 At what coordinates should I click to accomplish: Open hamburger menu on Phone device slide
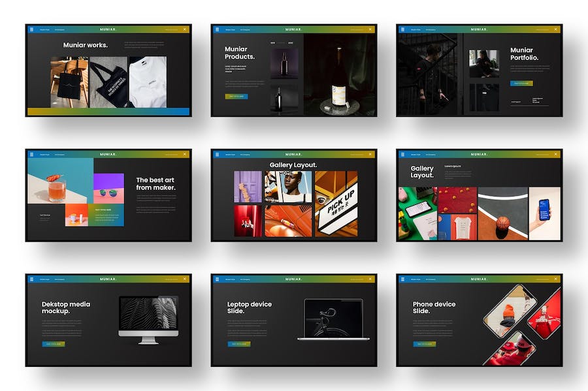[x=402, y=279]
